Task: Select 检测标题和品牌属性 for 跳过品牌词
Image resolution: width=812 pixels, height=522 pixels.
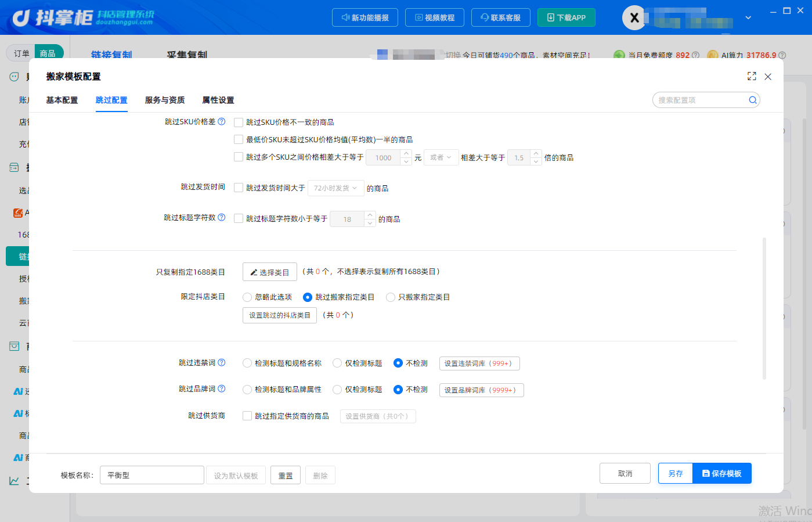Action: (x=247, y=390)
